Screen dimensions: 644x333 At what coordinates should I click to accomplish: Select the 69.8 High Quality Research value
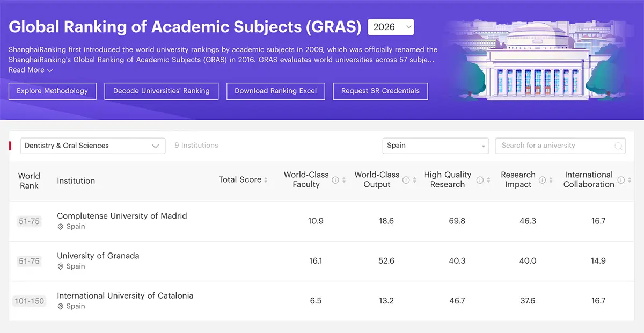click(x=457, y=221)
